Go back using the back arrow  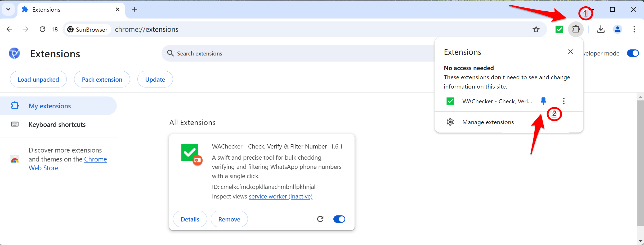[9, 29]
